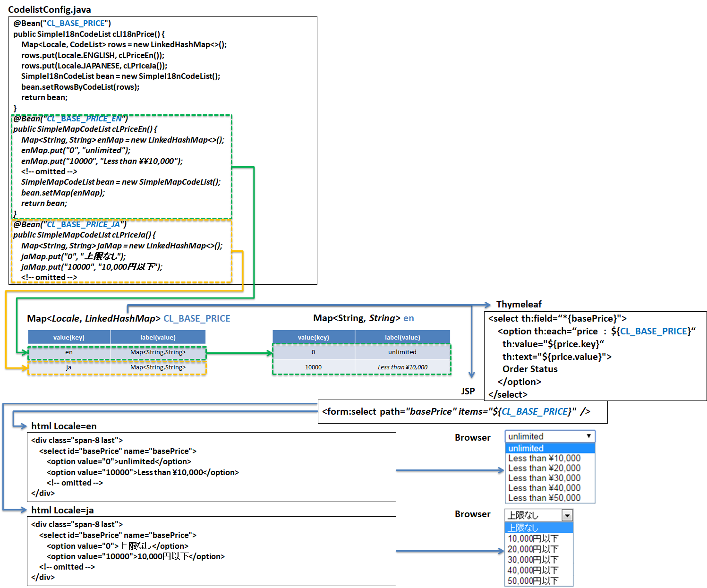The height and width of the screenshot is (588, 707).
Task: Click the "10000" key cell in en map table
Action: pos(313,367)
